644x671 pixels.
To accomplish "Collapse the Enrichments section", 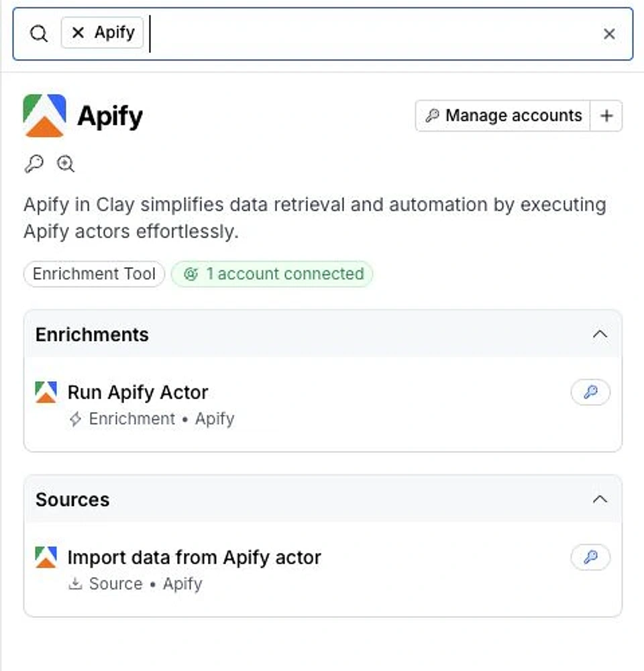I will 600,334.
